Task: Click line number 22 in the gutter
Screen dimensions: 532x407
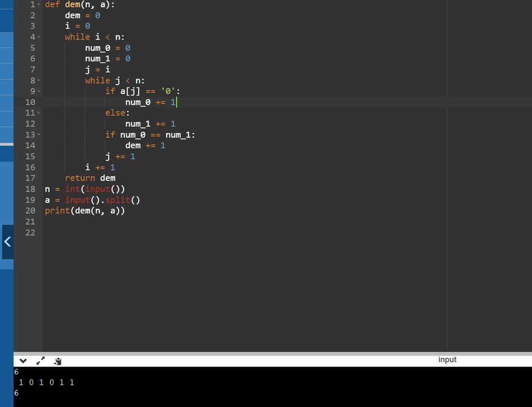Action: tap(30, 232)
